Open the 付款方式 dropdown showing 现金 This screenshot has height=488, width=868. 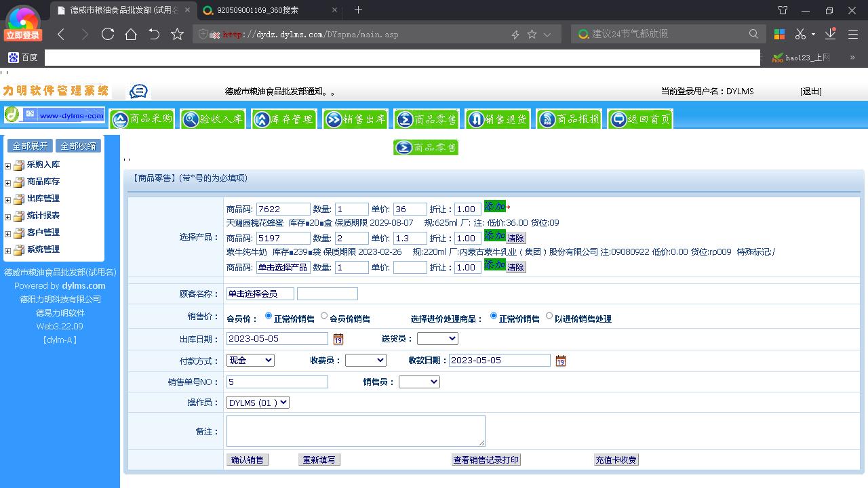tap(250, 361)
